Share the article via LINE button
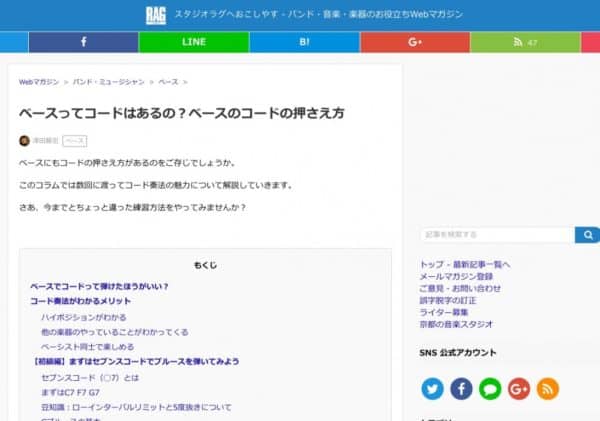This screenshot has height=421, width=600. click(x=194, y=42)
